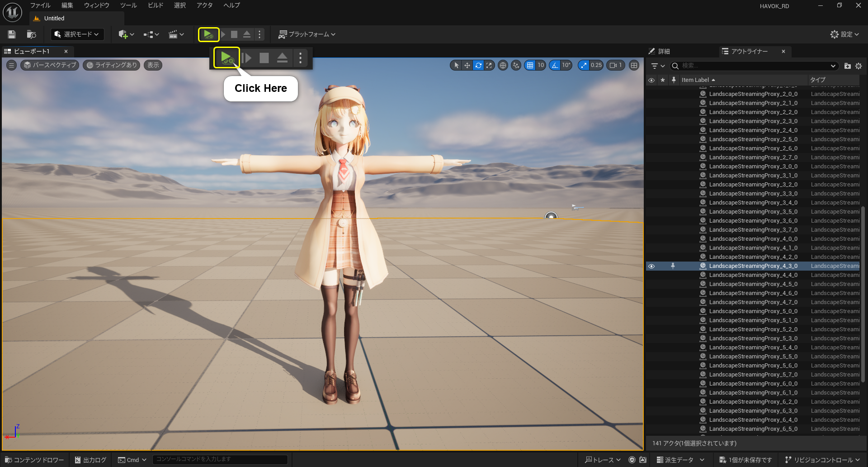Sort by the Item Label column header
This screenshot has height=467, width=868.
click(x=743, y=80)
